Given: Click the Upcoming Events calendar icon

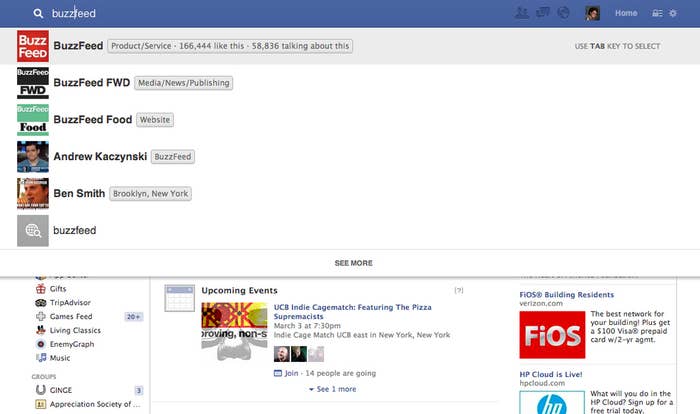Looking at the screenshot, I should [179, 298].
